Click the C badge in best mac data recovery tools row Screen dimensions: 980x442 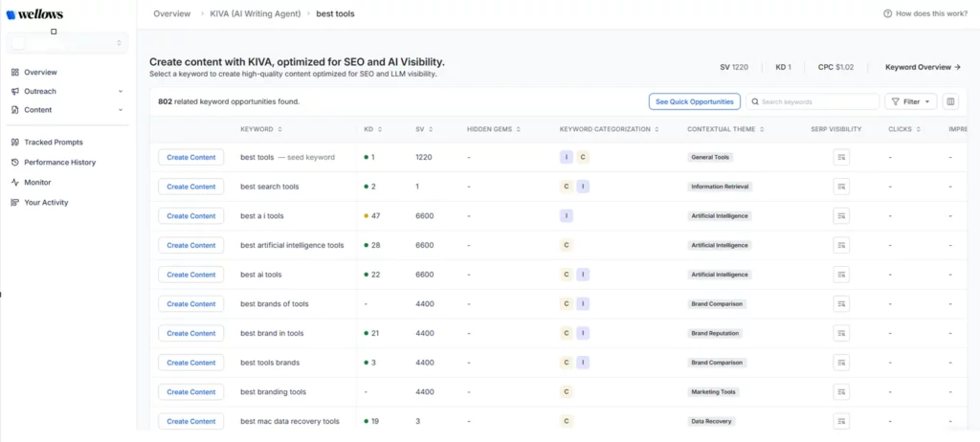[x=567, y=422]
